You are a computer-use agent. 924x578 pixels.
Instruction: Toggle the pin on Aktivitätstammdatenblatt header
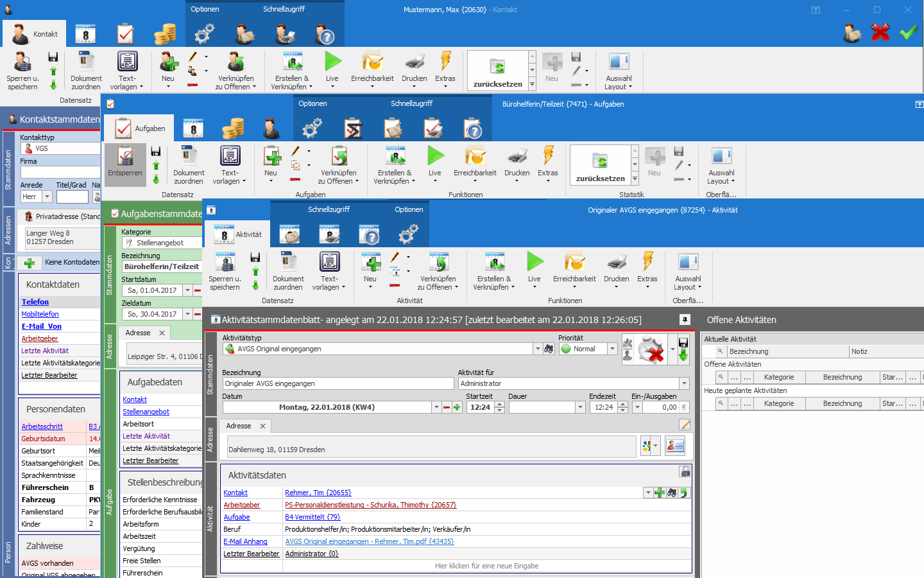pos(685,319)
